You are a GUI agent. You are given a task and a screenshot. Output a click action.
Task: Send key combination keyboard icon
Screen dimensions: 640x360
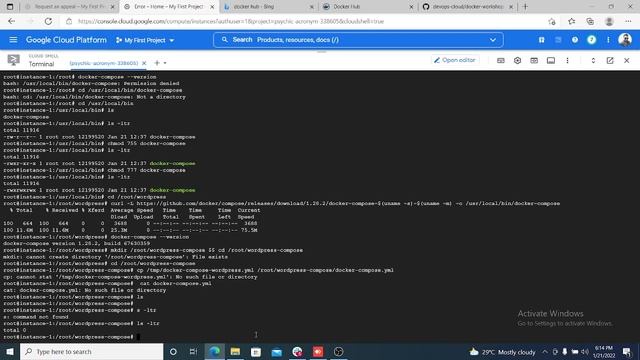pos(501,60)
